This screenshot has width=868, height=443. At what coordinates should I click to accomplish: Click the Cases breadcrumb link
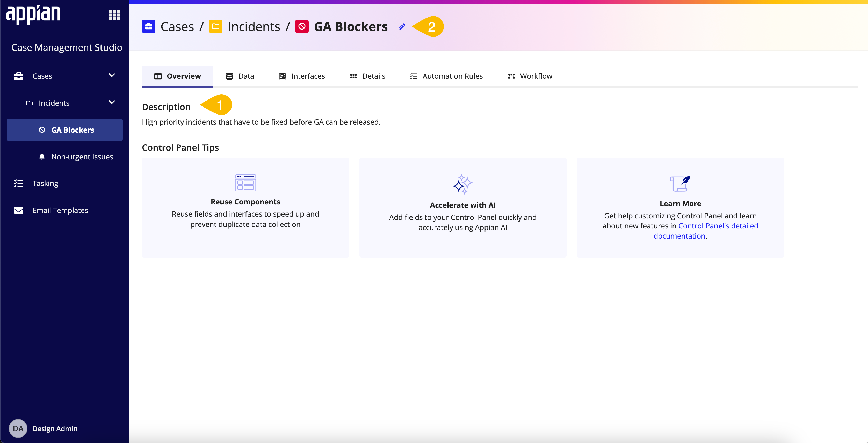[177, 27]
